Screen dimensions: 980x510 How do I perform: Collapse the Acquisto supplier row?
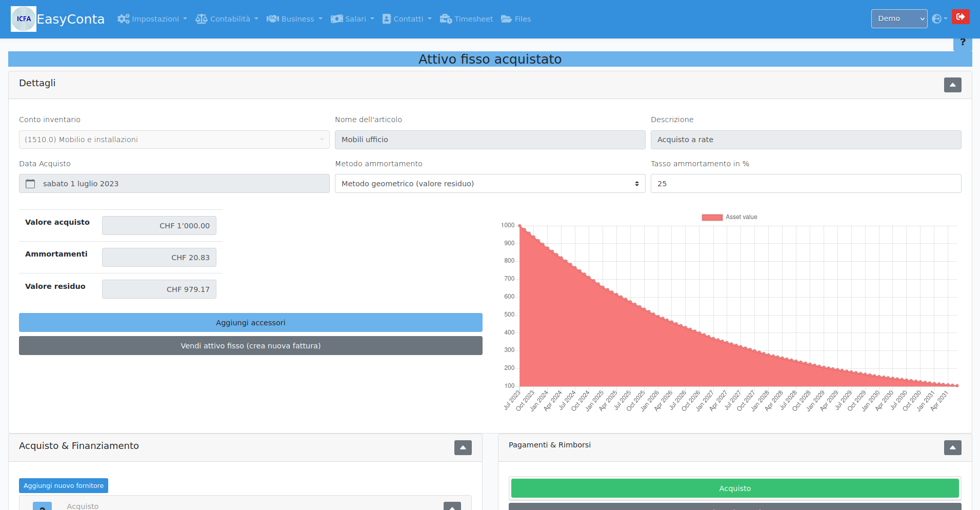[452, 506]
